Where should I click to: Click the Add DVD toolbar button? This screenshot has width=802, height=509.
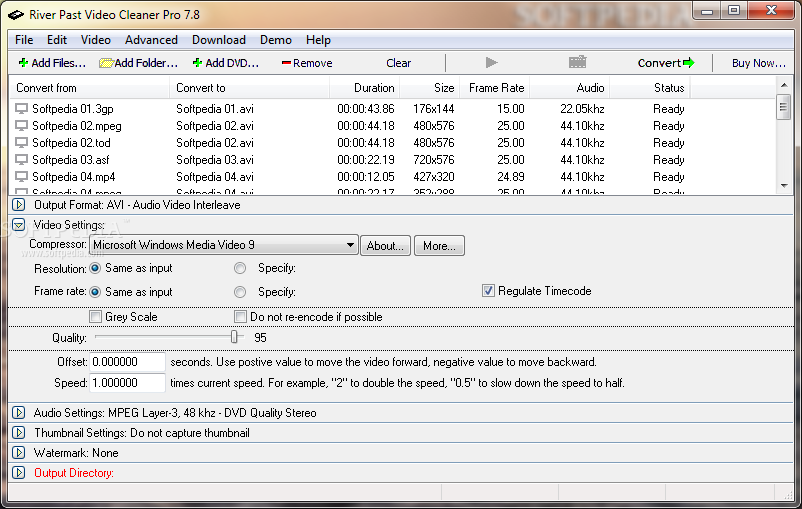tap(226, 63)
